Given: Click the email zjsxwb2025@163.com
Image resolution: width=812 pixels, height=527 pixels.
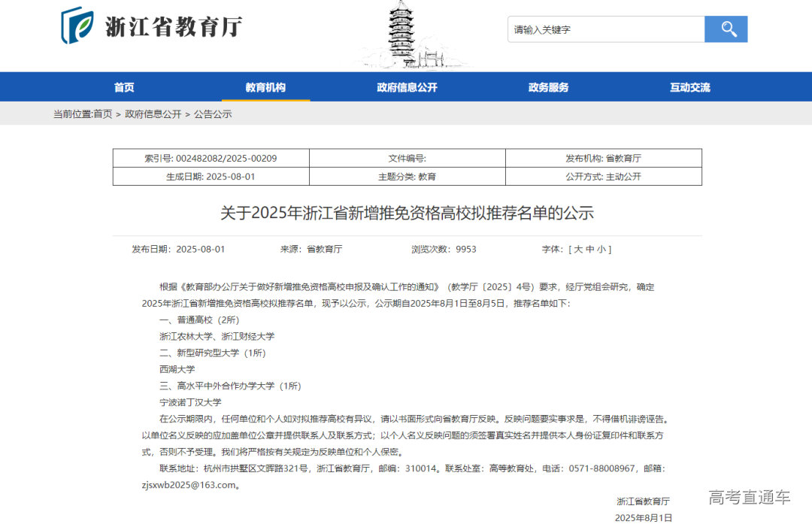Looking at the screenshot, I should 189,485.
